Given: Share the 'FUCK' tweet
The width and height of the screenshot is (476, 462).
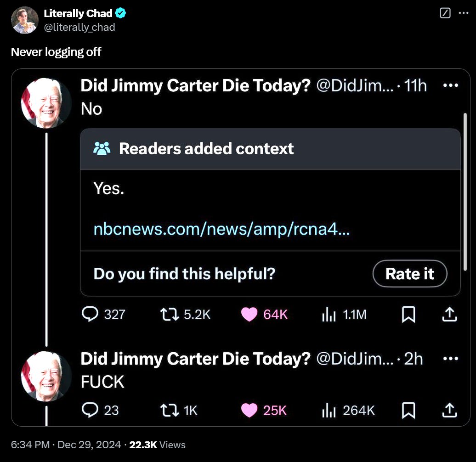Looking at the screenshot, I should tap(449, 410).
